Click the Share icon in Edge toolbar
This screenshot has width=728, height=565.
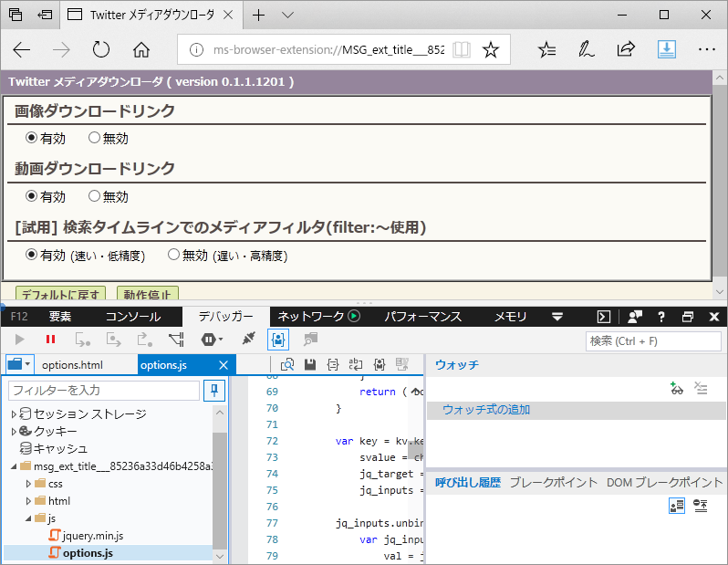[x=626, y=49]
